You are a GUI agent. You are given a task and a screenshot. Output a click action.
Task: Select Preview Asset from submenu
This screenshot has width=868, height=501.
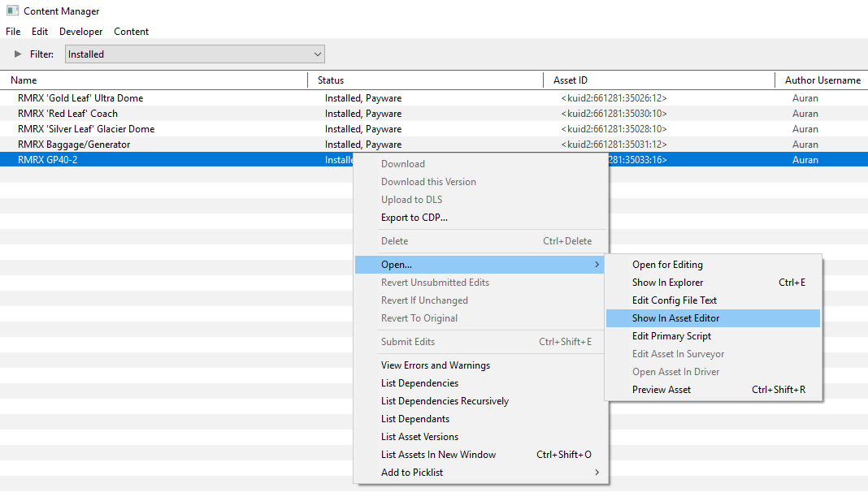click(x=662, y=390)
